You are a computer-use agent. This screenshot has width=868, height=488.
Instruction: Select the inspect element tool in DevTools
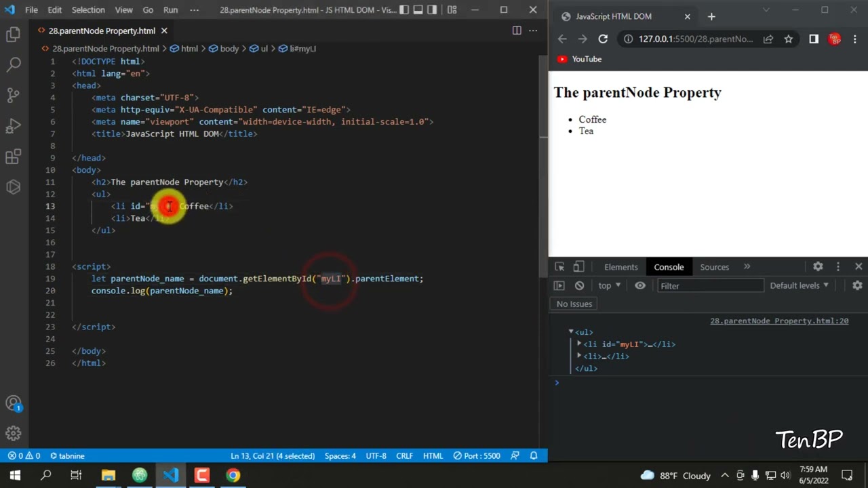click(x=559, y=267)
